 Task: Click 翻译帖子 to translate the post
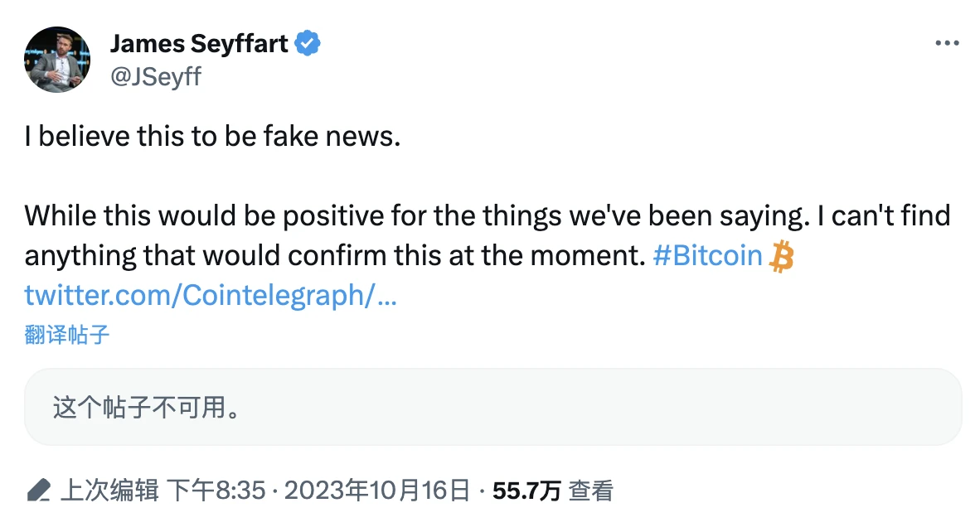[x=67, y=335]
